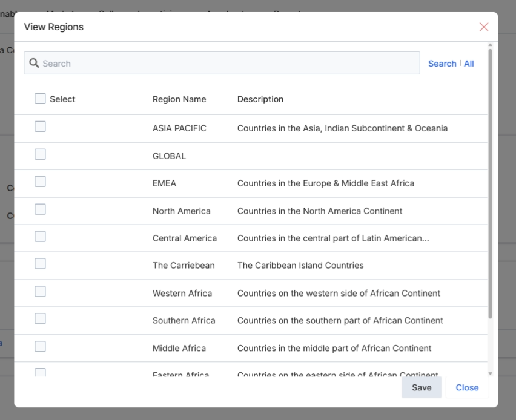The width and height of the screenshot is (516, 420).
Task: Select the EMEA region name
Action: tap(164, 183)
